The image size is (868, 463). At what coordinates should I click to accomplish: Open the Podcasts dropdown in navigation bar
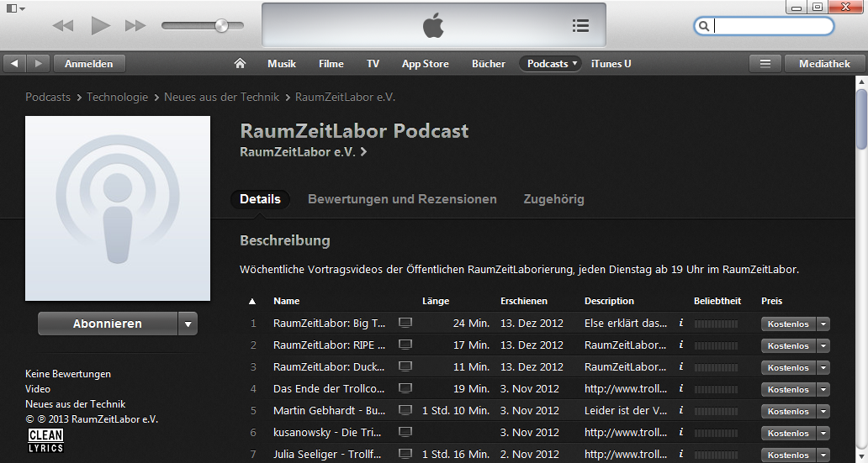[x=550, y=64]
